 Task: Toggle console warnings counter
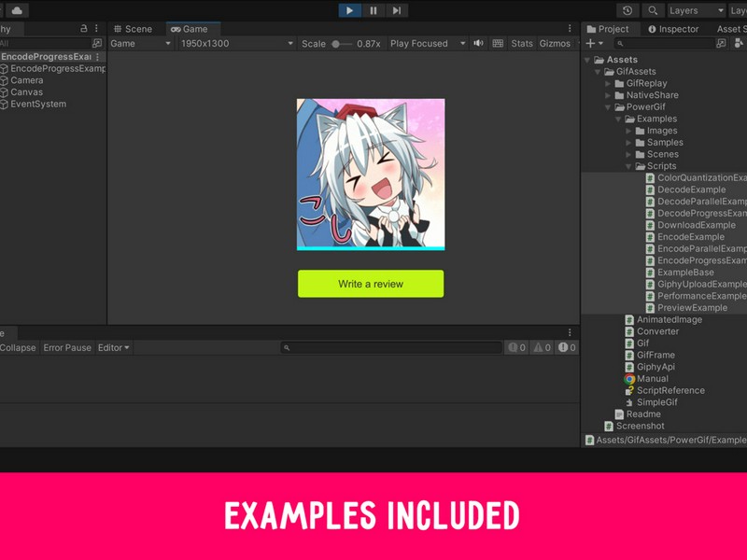point(543,347)
